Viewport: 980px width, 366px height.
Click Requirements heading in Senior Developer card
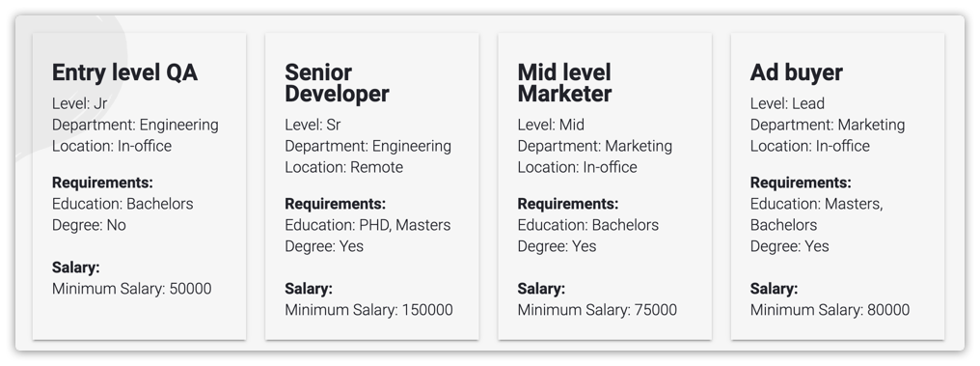tap(336, 204)
